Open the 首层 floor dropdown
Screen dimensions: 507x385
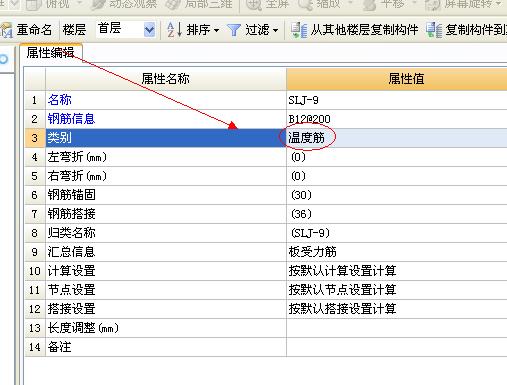(149, 30)
